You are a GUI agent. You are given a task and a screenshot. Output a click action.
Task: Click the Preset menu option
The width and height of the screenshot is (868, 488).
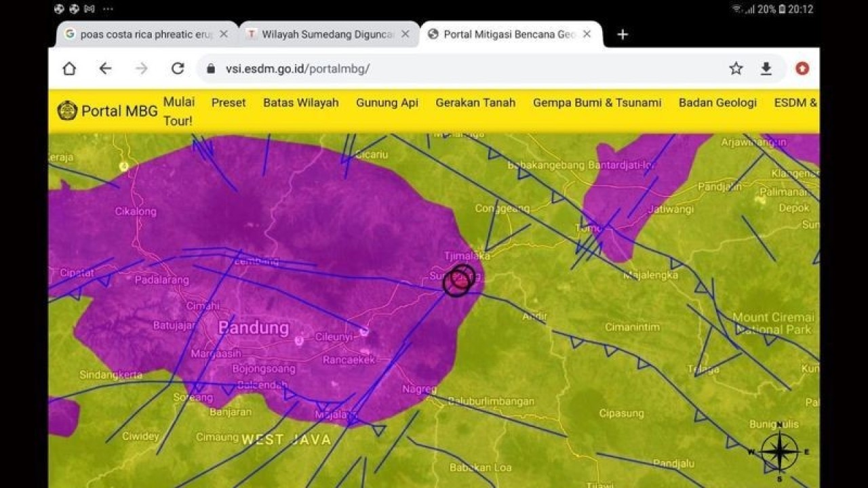tap(228, 102)
